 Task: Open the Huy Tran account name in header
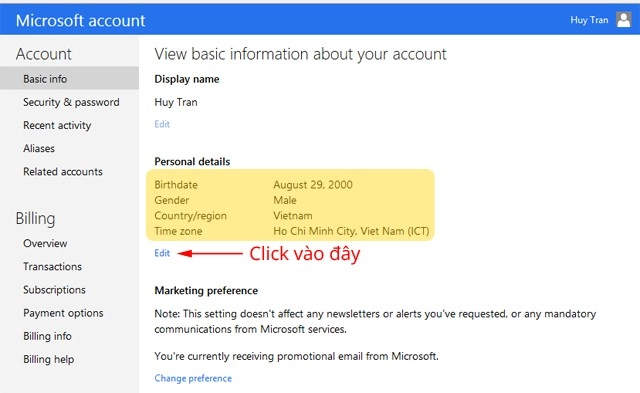[589, 20]
